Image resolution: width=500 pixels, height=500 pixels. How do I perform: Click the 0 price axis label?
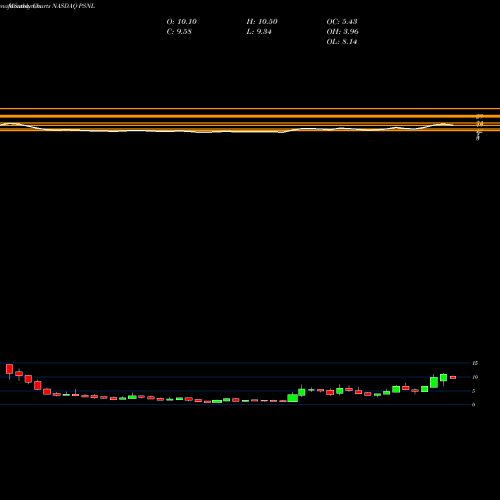pos(473,405)
